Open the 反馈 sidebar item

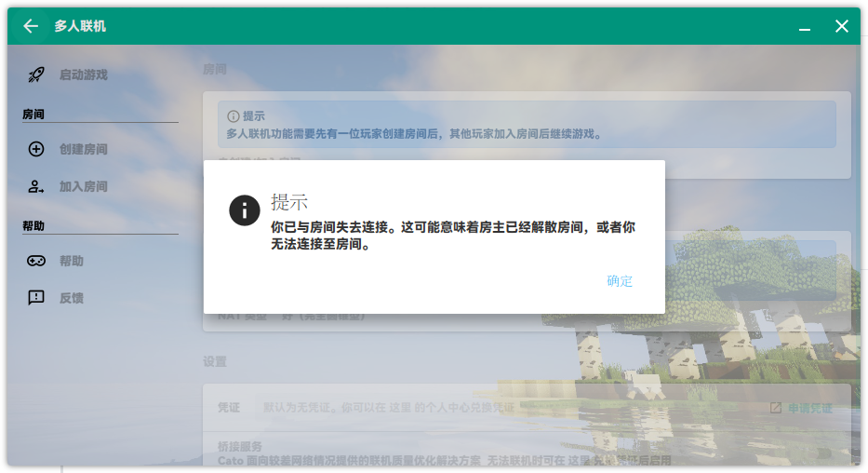72,298
